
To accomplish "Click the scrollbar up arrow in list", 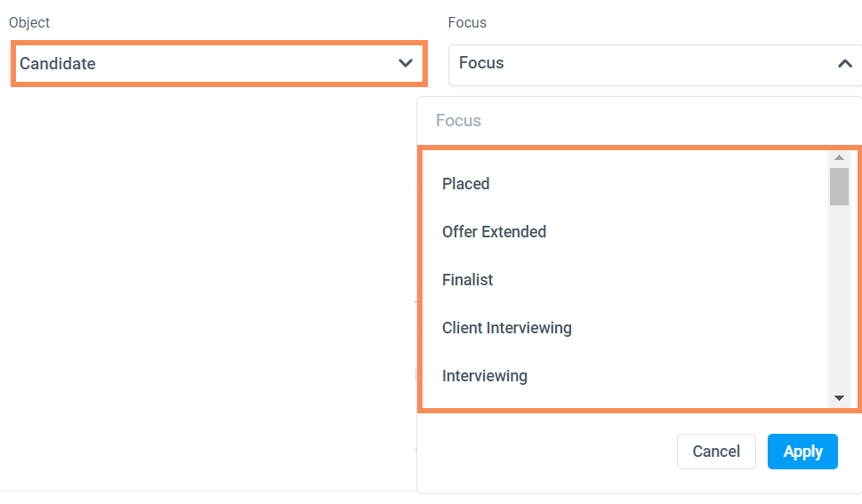I will pyautogui.click(x=839, y=158).
